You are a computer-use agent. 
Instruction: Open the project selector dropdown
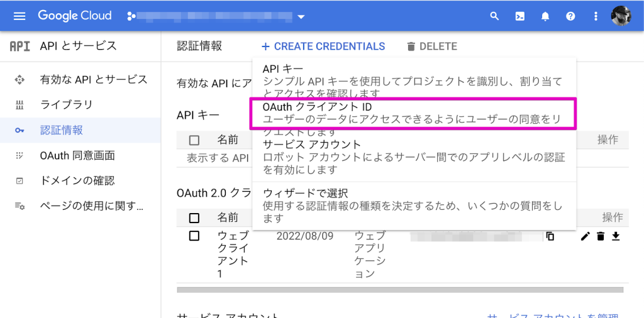[216, 16]
